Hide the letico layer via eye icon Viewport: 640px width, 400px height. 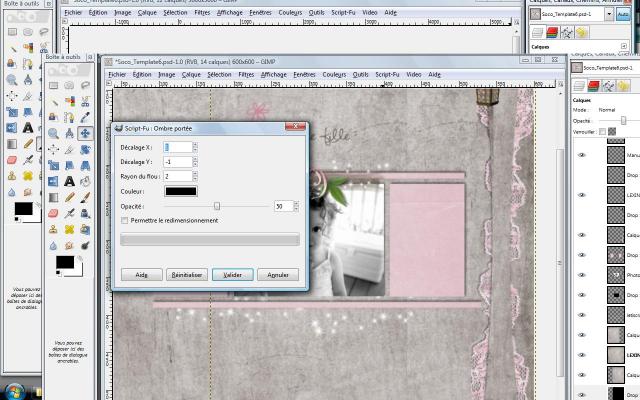point(582,315)
